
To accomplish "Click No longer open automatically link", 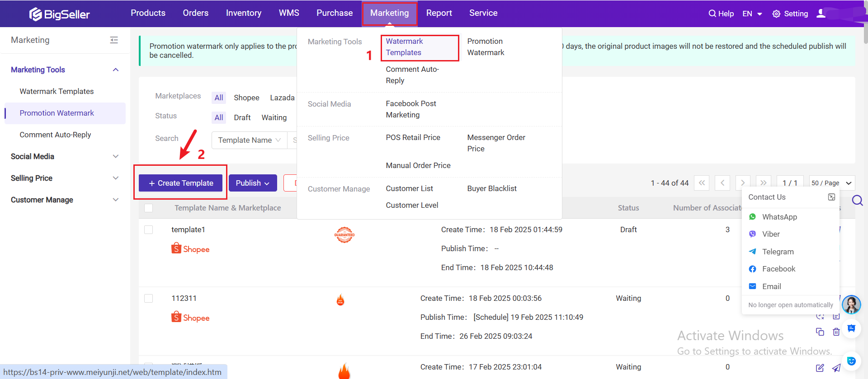I will click(x=790, y=305).
